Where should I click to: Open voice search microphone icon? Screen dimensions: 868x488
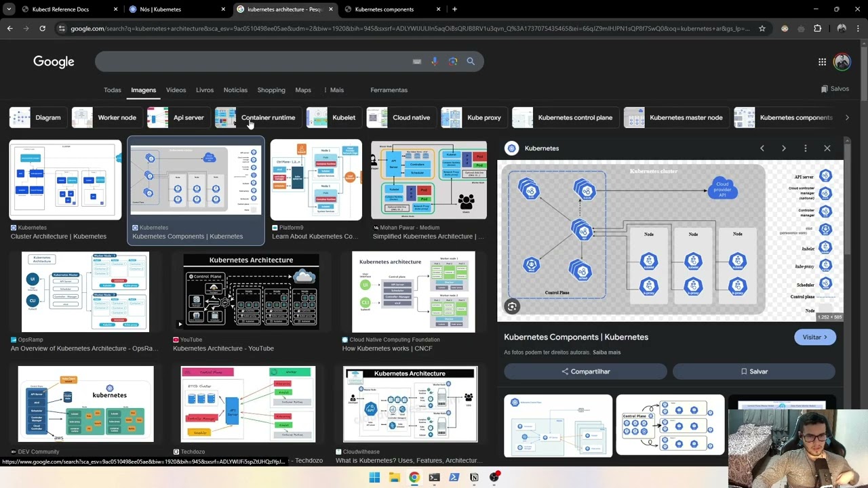coord(435,62)
